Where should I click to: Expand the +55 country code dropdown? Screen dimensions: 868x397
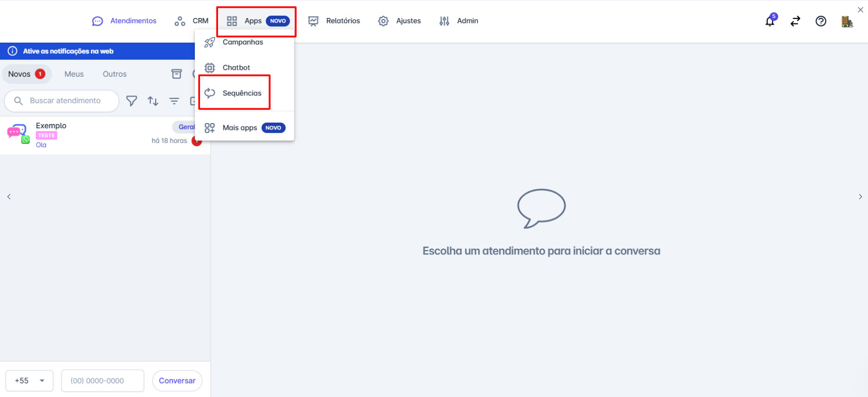coord(30,380)
